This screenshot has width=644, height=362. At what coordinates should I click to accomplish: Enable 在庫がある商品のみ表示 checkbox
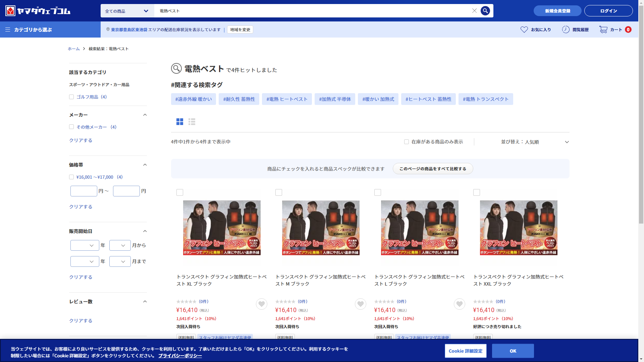407,142
